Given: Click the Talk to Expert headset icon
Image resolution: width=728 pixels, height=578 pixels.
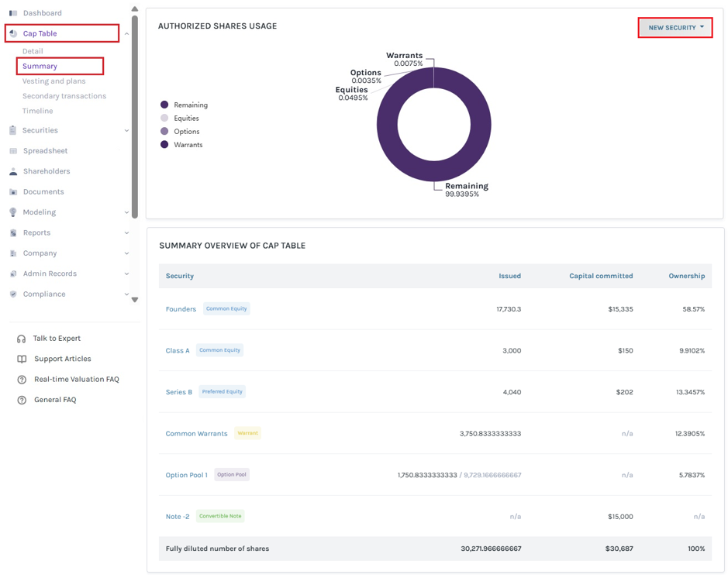Looking at the screenshot, I should coord(22,339).
